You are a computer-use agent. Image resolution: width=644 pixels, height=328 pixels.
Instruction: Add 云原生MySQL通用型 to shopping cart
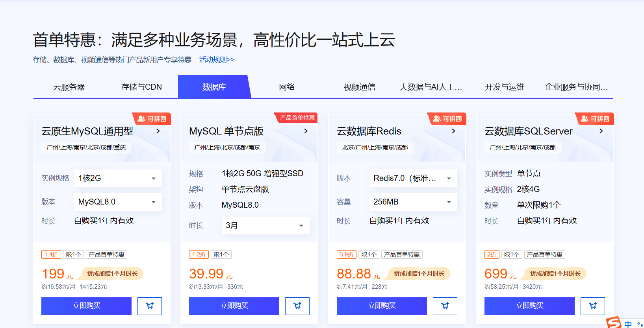click(x=150, y=306)
